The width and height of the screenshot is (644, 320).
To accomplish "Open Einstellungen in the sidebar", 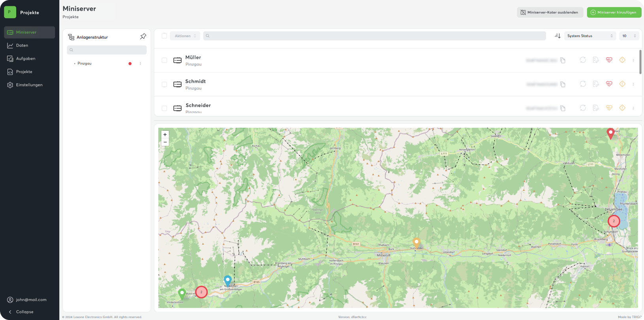I will tap(29, 85).
